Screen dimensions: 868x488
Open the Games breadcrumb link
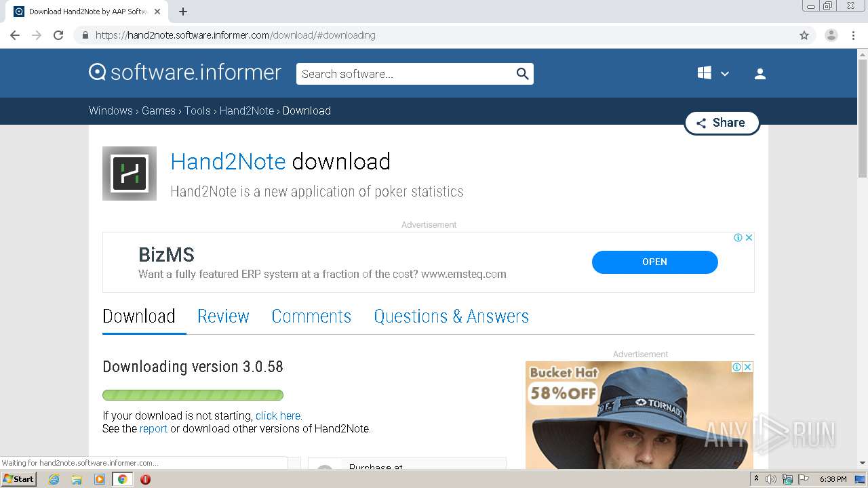point(159,110)
